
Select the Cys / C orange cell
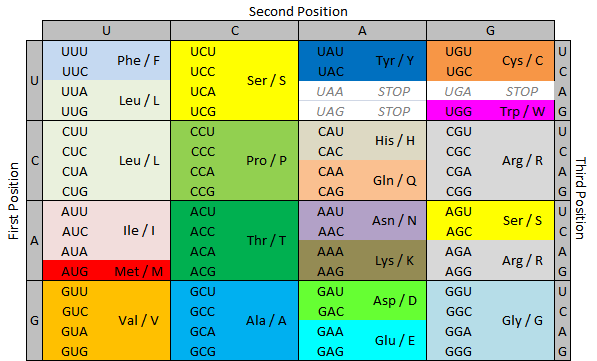490,61
